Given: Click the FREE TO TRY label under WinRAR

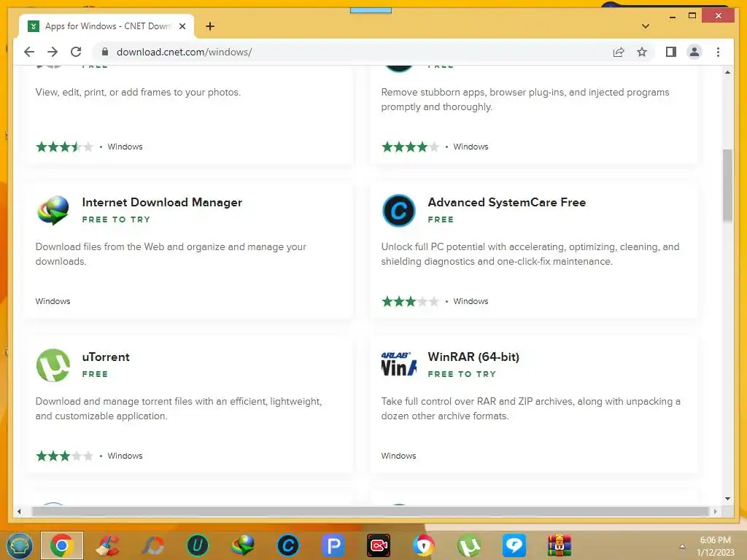Looking at the screenshot, I should [x=462, y=374].
